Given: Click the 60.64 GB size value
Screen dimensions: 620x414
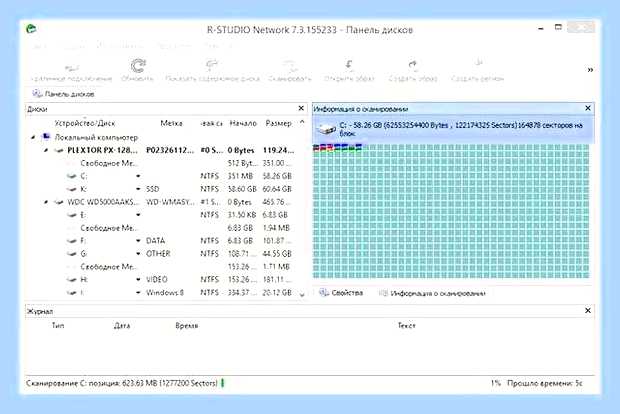Looking at the screenshot, I should [x=277, y=189].
